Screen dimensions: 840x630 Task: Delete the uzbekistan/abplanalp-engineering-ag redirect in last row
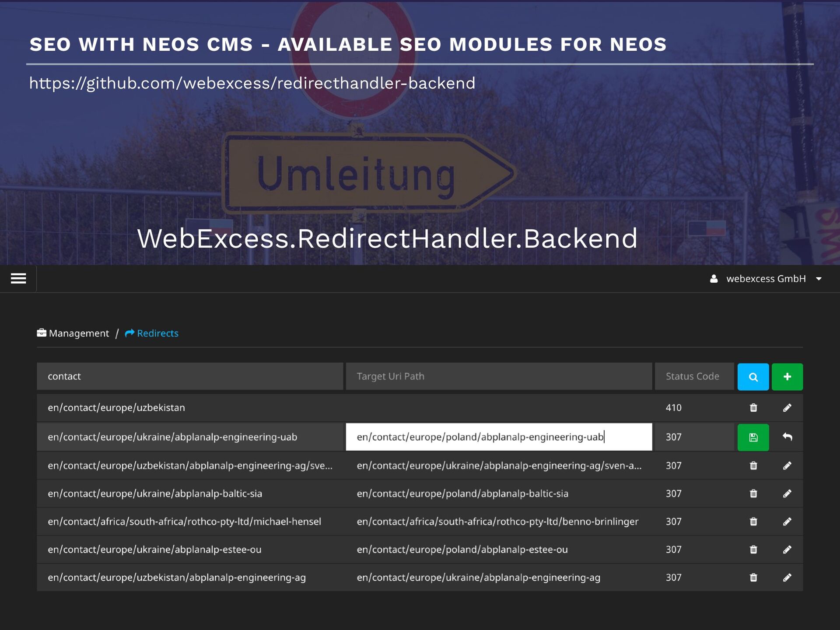(x=753, y=577)
